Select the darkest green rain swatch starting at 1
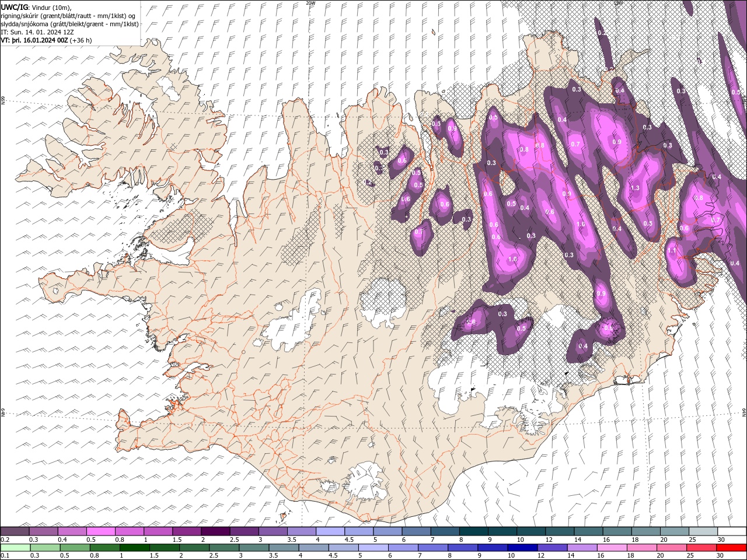This screenshot has height=560, width=747. point(134,548)
